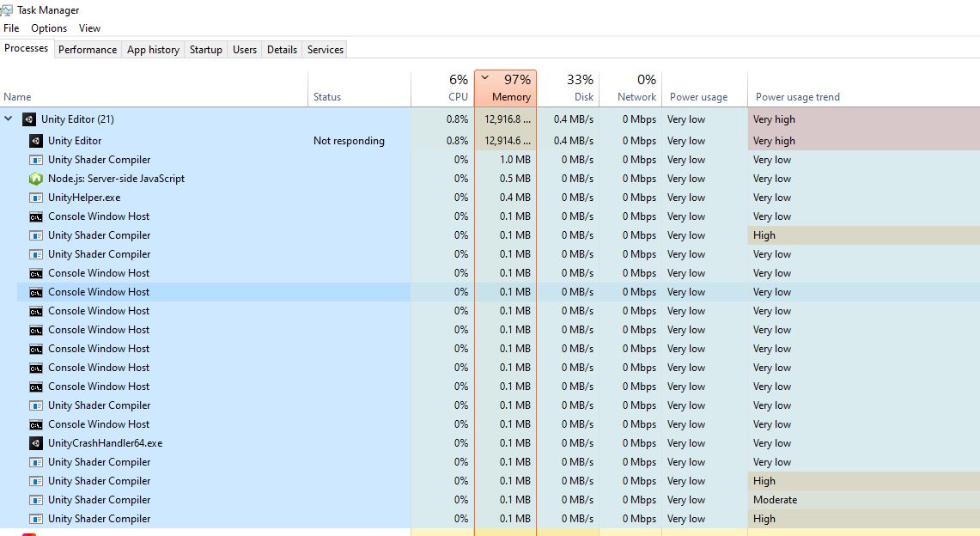Sort by the Power usage column header
The image size is (980, 536).
pyautogui.click(x=705, y=88)
